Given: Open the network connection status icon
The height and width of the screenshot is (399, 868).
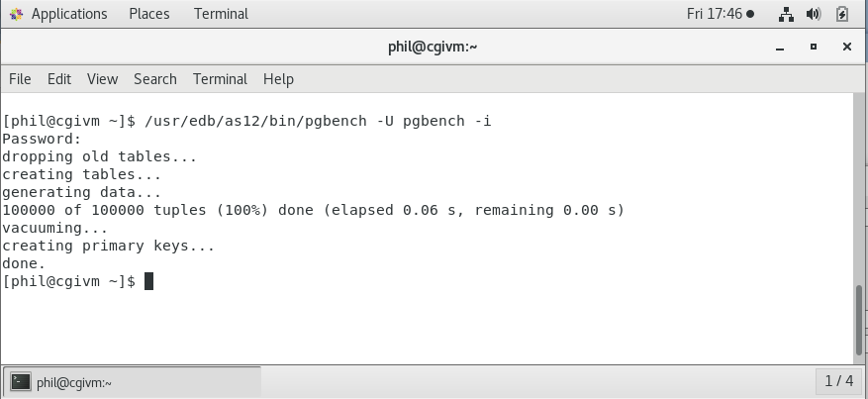Looking at the screenshot, I should point(787,14).
